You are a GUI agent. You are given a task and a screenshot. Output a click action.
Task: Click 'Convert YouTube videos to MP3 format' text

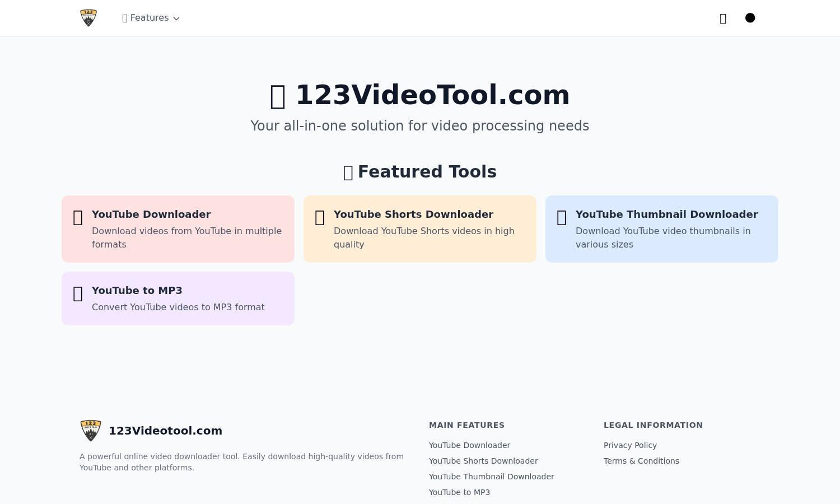[x=178, y=307]
